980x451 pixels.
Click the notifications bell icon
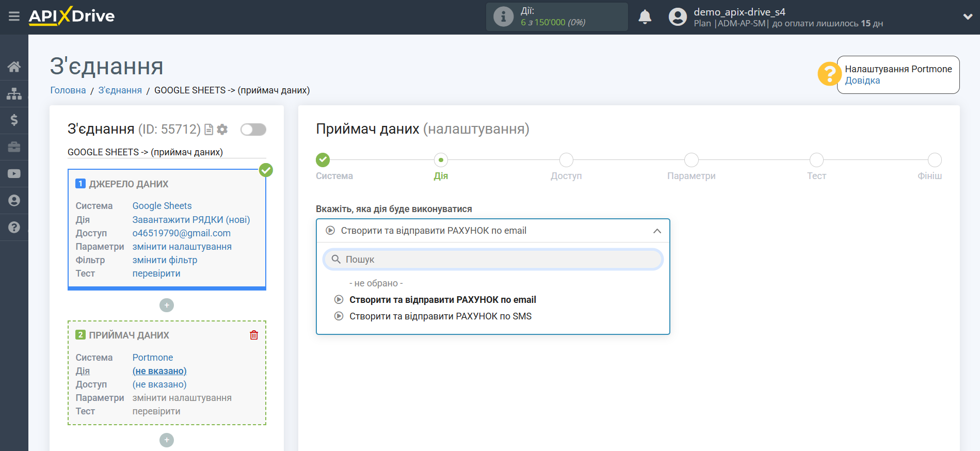(x=645, y=17)
